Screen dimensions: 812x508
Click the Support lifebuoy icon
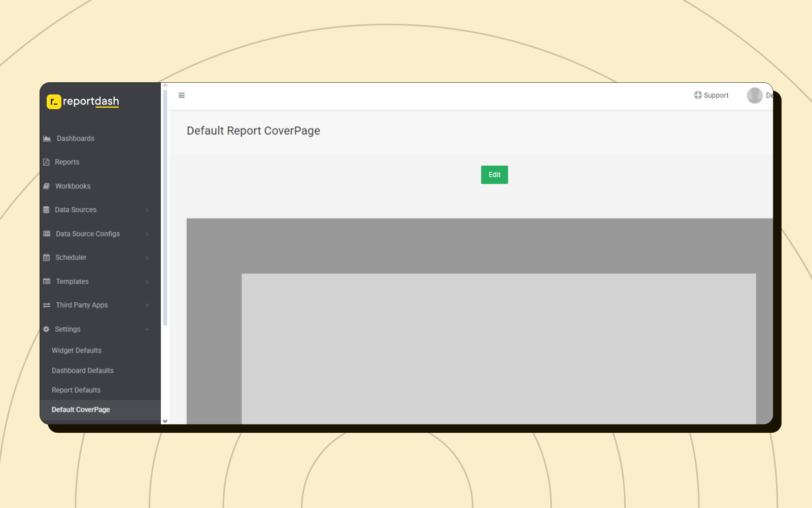point(698,95)
